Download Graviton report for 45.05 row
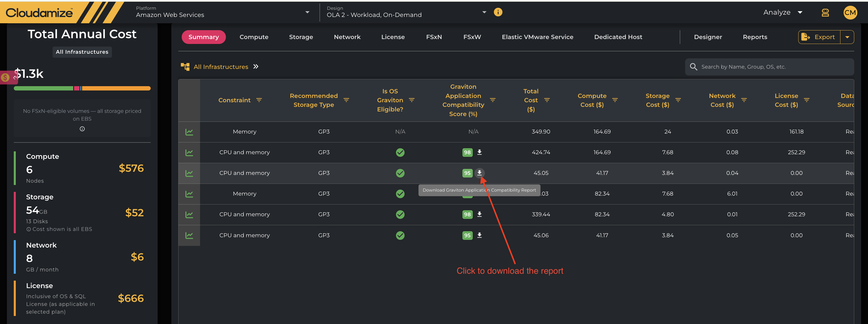This screenshot has width=868, height=324. tap(479, 173)
